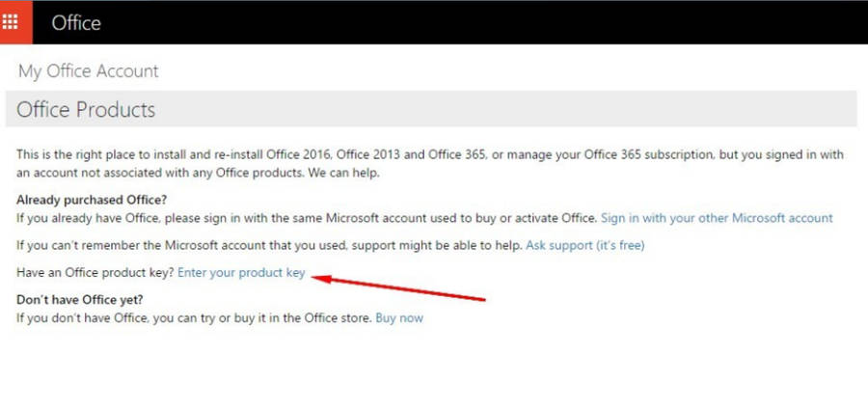Open the app launcher waffle icon
This screenshot has width=868, height=410.
point(15,21)
